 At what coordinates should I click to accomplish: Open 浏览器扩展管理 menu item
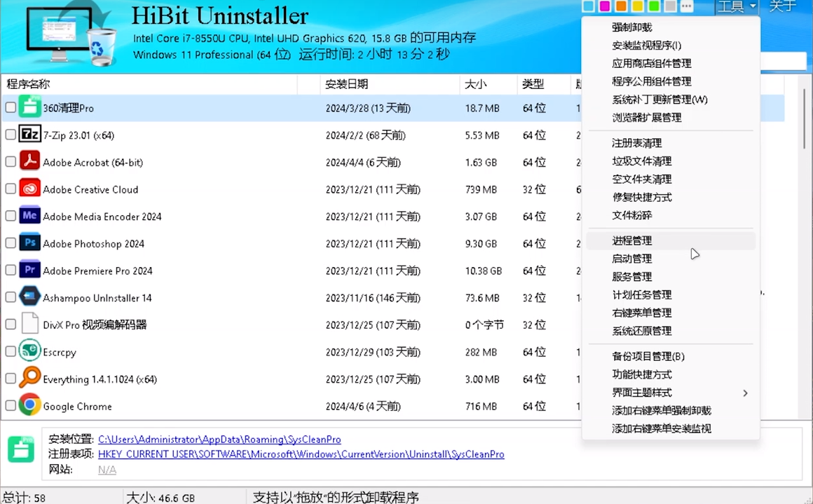671,118
